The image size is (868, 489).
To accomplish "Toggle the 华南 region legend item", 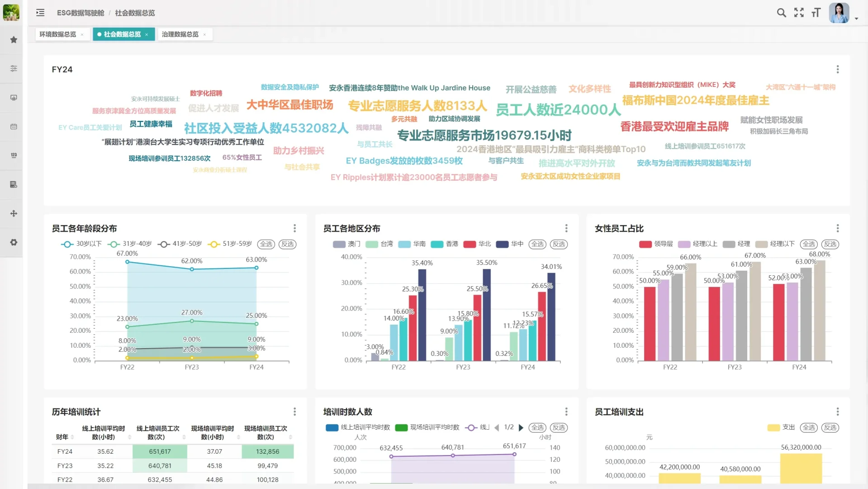I will (412, 244).
